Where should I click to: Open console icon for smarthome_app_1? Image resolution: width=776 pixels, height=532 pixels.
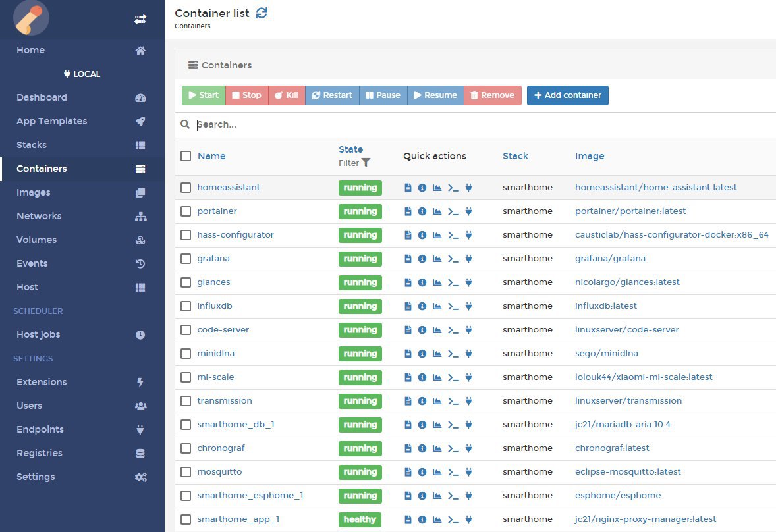(x=453, y=519)
